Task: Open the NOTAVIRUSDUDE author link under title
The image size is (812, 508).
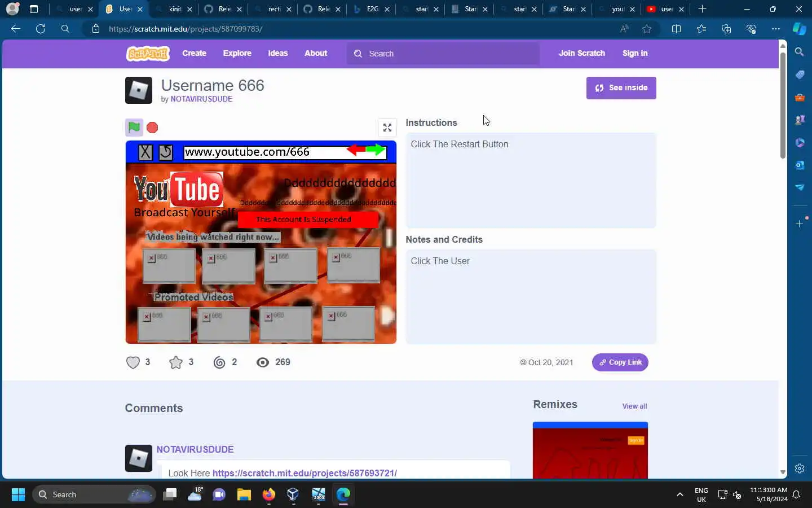Action: point(201,99)
